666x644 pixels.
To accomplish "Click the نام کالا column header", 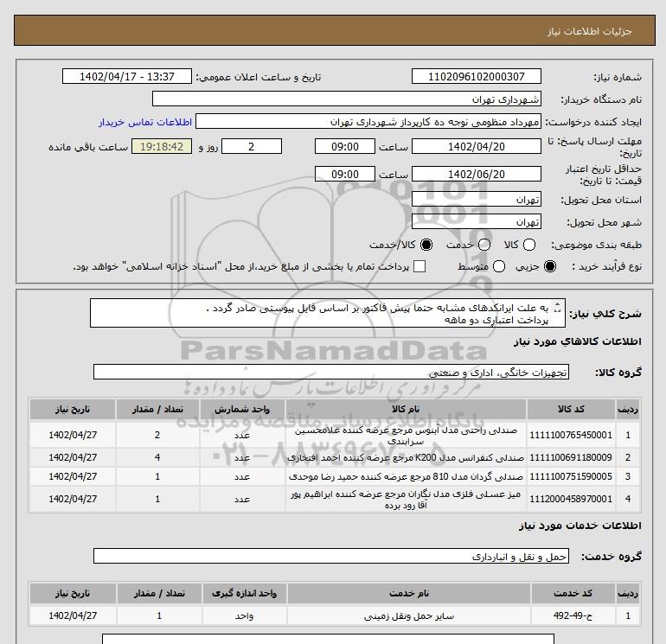I will (x=406, y=409).
